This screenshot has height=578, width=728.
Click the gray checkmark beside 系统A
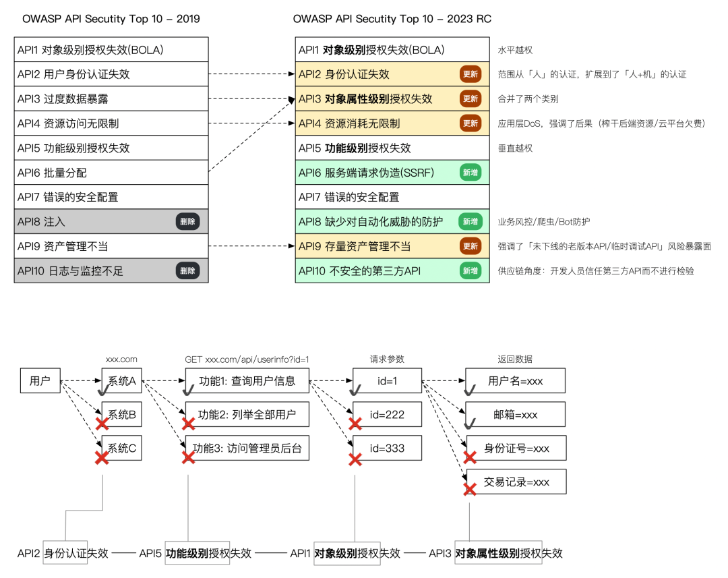[103, 391]
